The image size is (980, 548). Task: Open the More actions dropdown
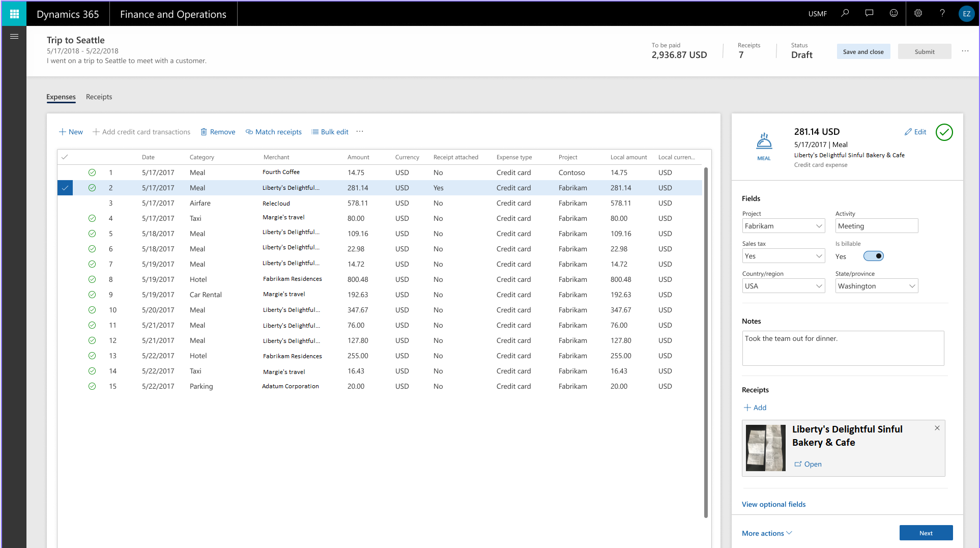[766, 533]
